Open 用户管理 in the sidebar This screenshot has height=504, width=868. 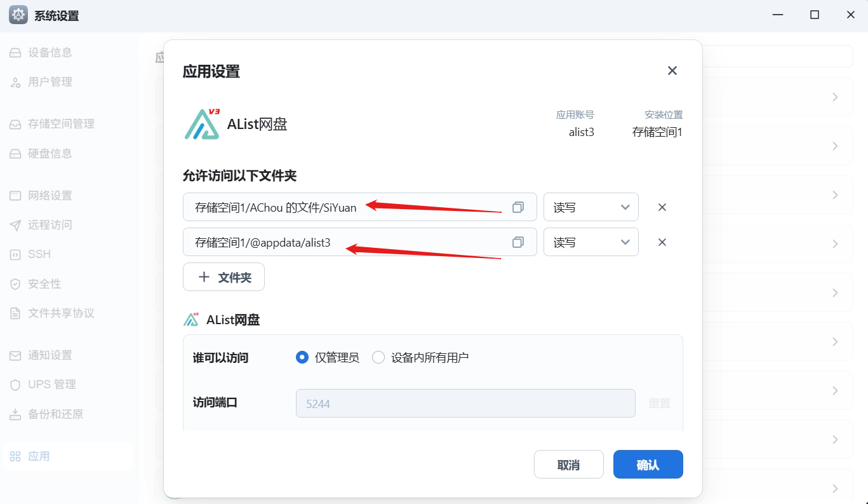(x=50, y=82)
